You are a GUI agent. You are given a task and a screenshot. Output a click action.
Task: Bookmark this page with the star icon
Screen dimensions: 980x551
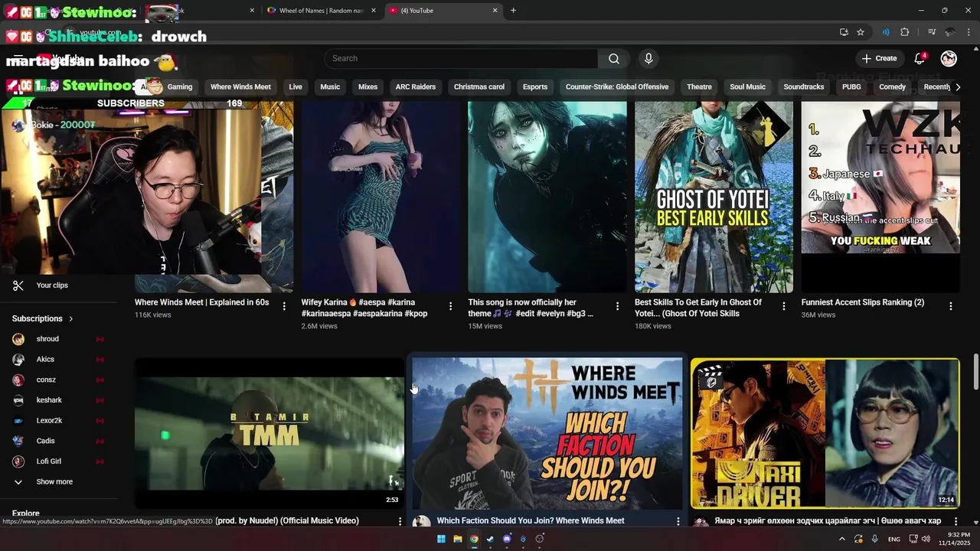861,32
